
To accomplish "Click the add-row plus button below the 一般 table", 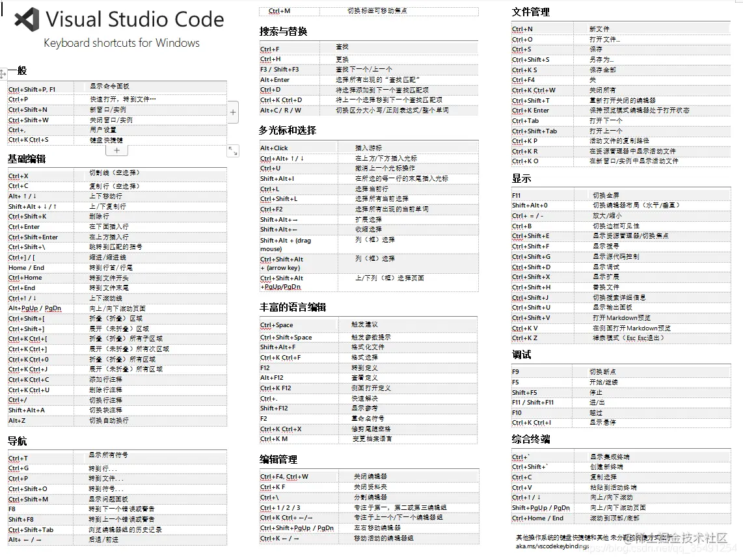I will click(x=117, y=150).
